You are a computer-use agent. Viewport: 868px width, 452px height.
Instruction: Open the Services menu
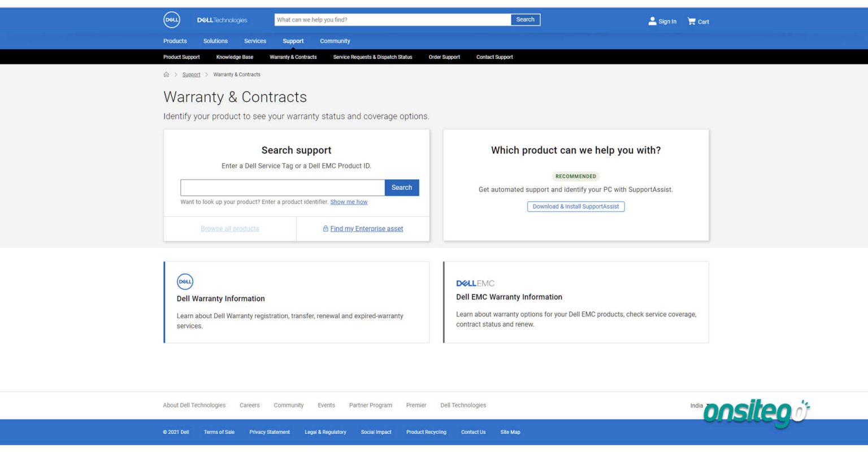[x=255, y=41]
